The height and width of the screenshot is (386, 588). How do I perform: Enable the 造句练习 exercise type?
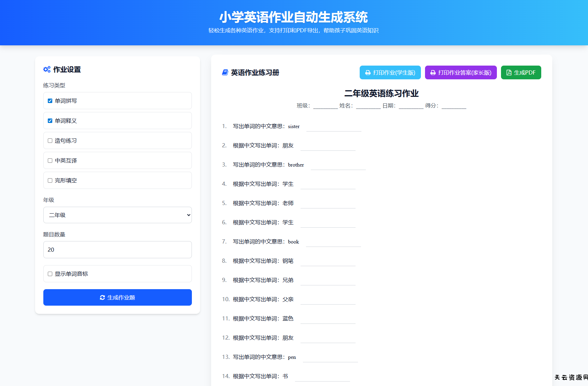tap(50, 140)
